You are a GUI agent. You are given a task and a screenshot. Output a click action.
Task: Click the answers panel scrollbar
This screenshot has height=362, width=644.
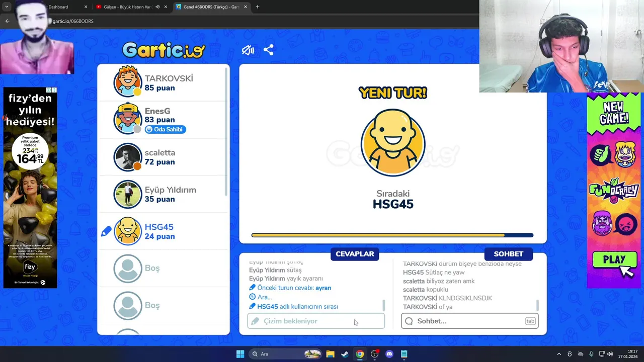384,305
